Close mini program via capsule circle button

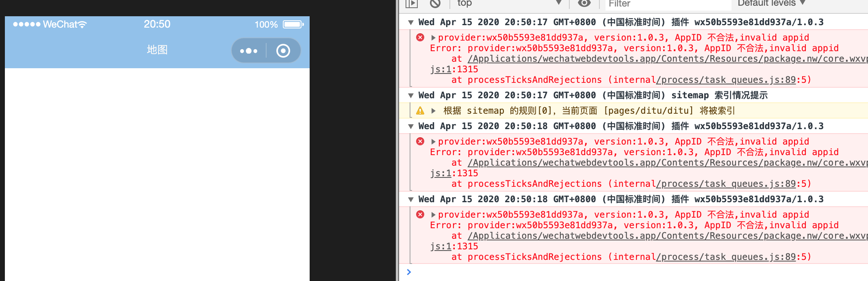(x=283, y=51)
